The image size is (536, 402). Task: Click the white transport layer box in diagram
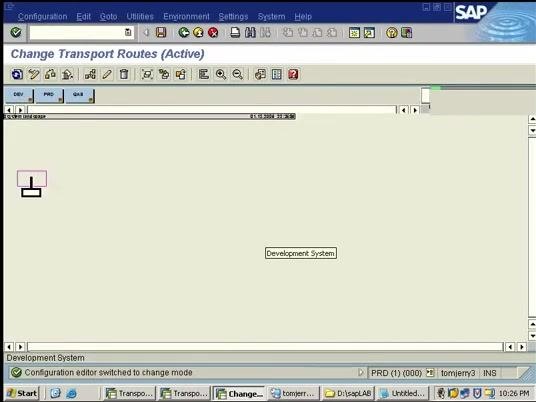[31, 193]
